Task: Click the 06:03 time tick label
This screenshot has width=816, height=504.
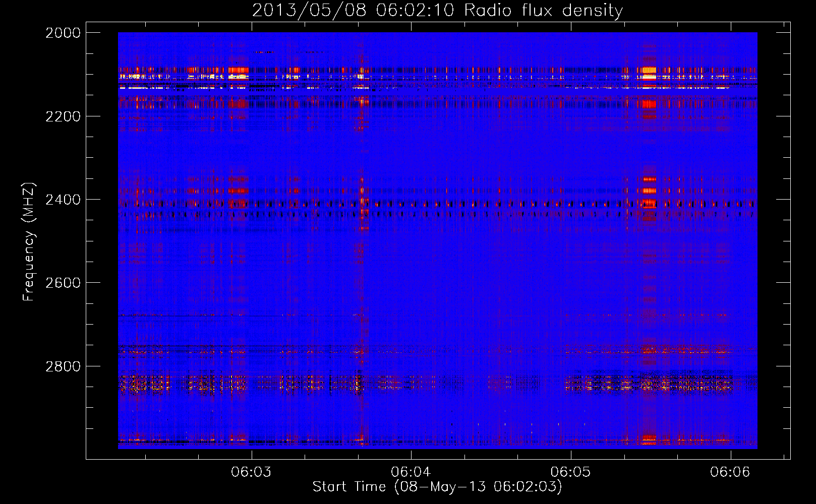Action: click(x=251, y=472)
